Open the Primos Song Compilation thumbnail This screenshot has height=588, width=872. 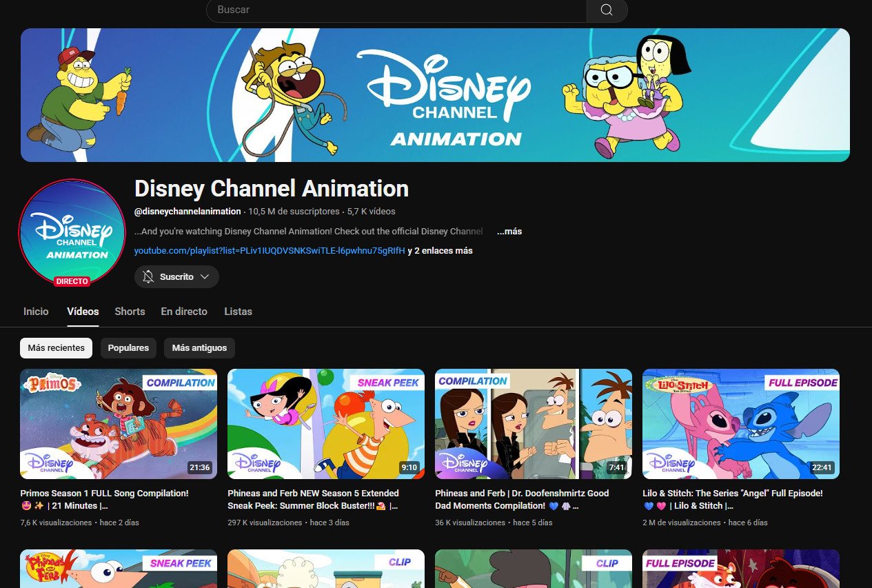tap(119, 424)
